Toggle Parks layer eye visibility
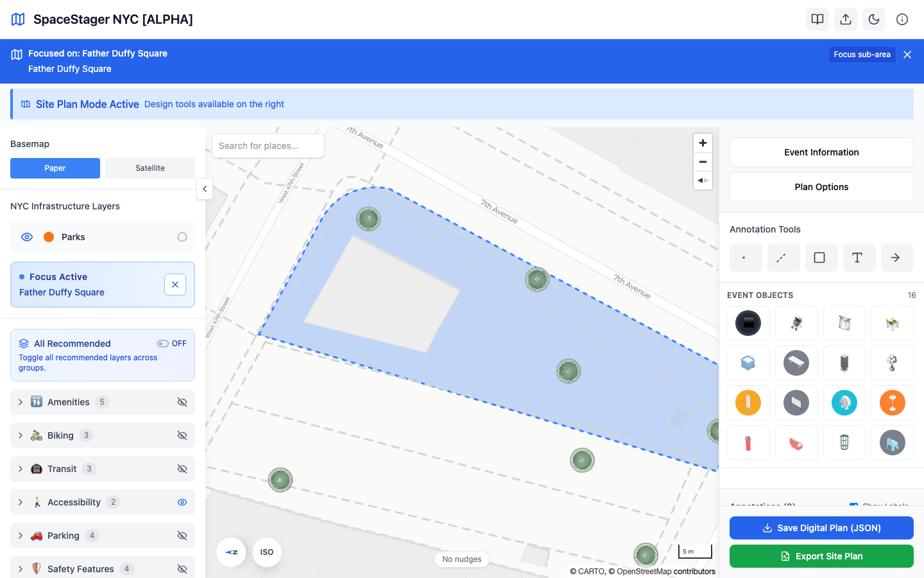 pos(27,237)
